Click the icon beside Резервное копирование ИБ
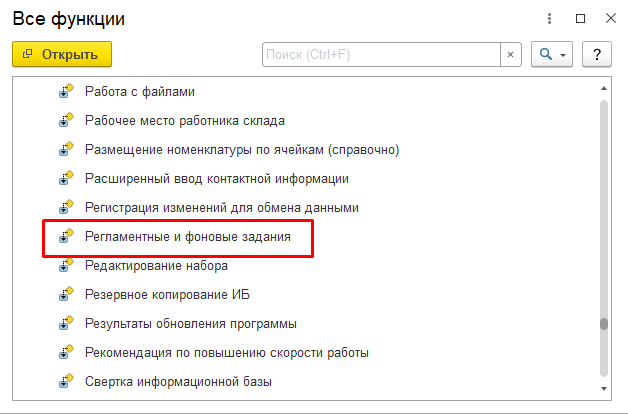The height and width of the screenshot is (414, 628). pos(66,294)
